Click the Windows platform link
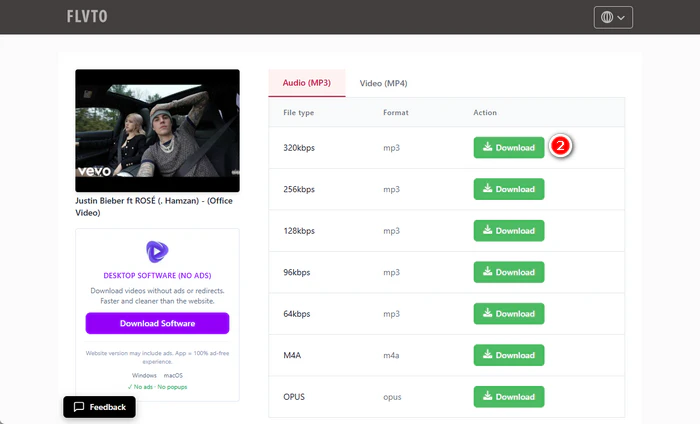Viewport: 700px width, 424px height. tap(144, 375)
